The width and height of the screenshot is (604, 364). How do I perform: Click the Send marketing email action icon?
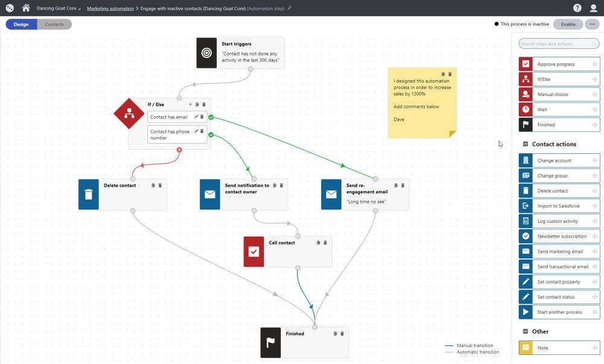click(x=525, y=251)
